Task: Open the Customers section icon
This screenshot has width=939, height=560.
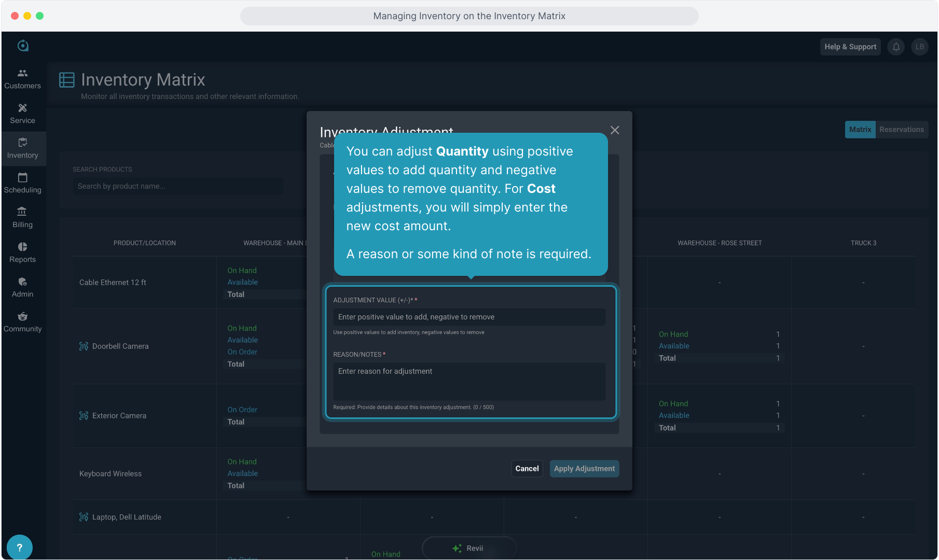Action: click(22, 74)
